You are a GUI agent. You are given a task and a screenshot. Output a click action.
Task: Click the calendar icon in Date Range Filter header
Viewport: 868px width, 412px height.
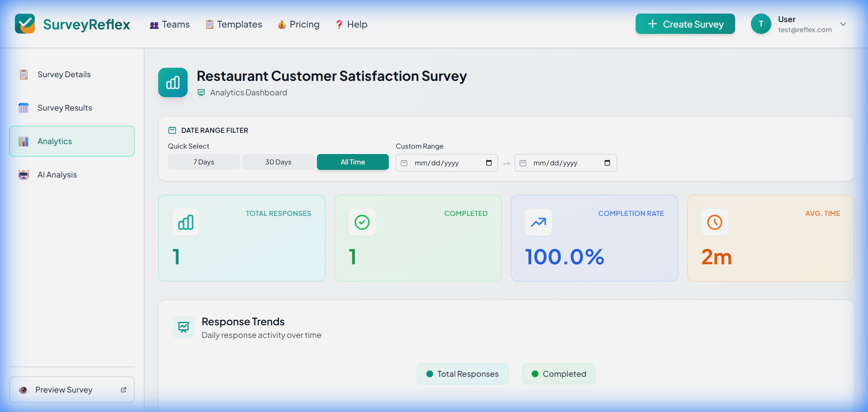pos(172,130)
